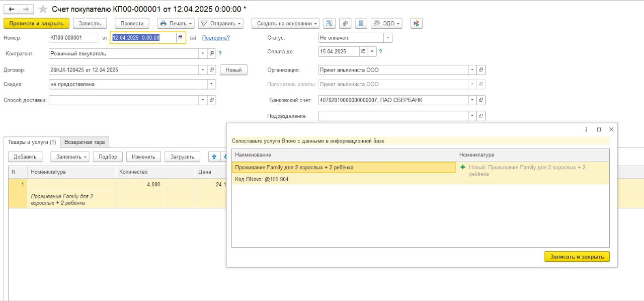Image resolution: width=644 pixels, height=301 pixels.
Task: Open the ЭДО menu
Action: coord(386,23)
